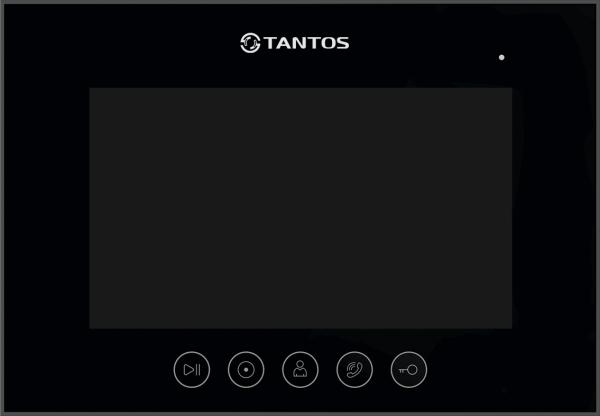Tap the play/pause playback button
The width and height of the screenshot is (600, 416).
(192, 370)
